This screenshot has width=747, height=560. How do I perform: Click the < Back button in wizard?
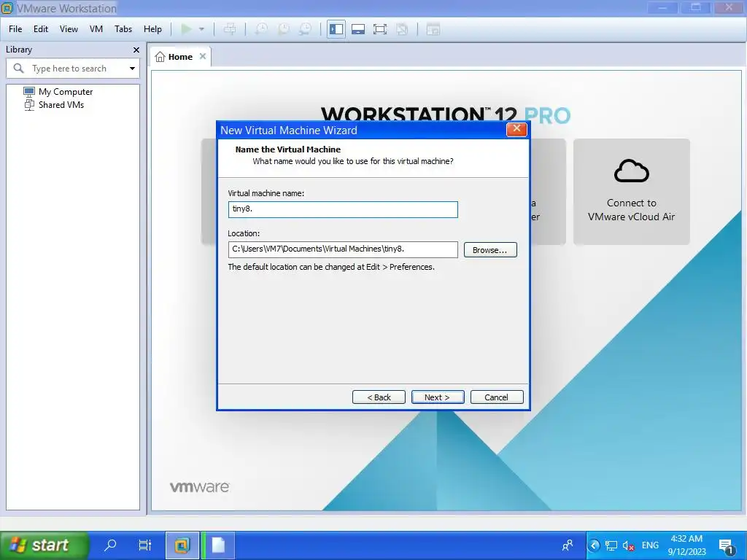click(379, 397)
